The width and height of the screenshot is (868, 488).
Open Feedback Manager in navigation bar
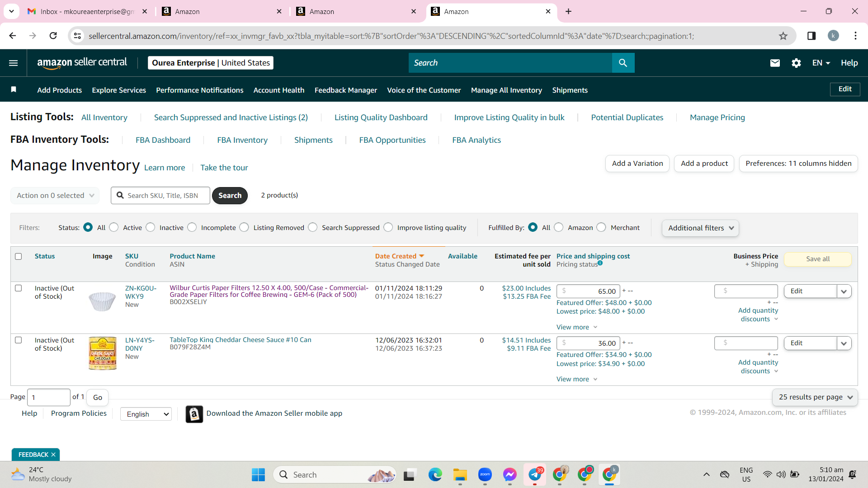click(x=346, y=90)
